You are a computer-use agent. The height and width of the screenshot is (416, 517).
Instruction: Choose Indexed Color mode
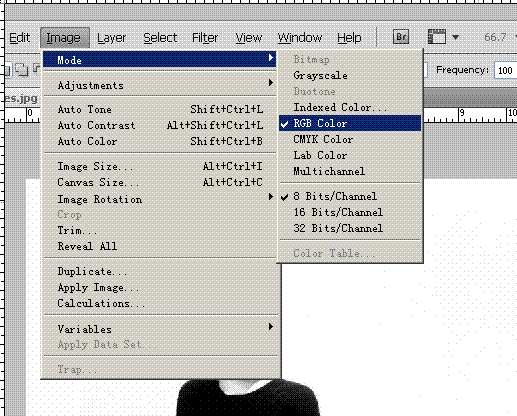(350, 107)
